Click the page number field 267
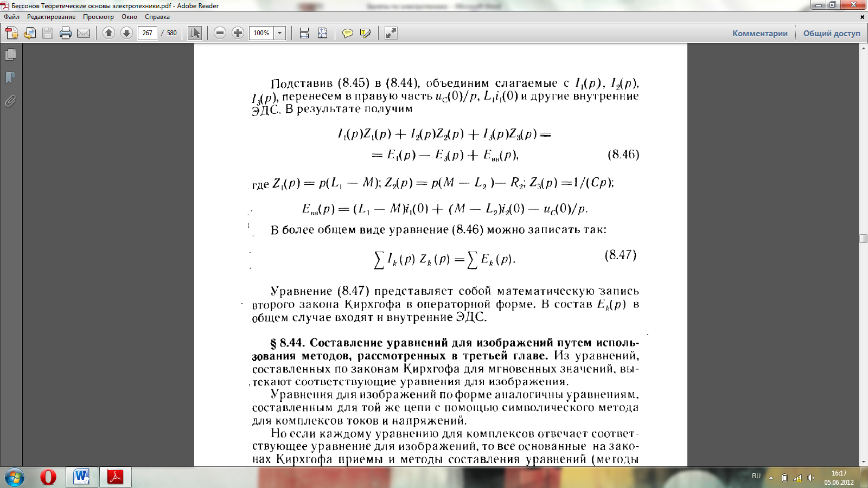868x488 pixels. [148, 33]
